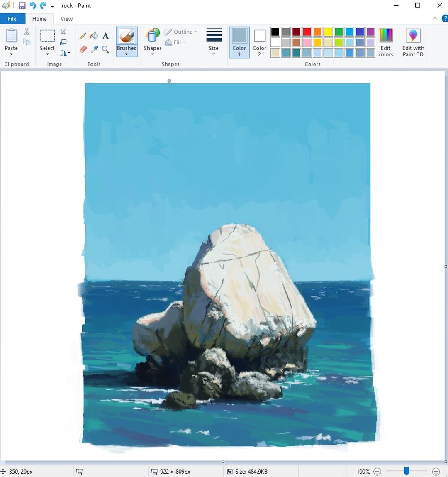Click the Paint app icon in the title bar
This screenshot has width=448, height=477.
click(x=6, y=5)
